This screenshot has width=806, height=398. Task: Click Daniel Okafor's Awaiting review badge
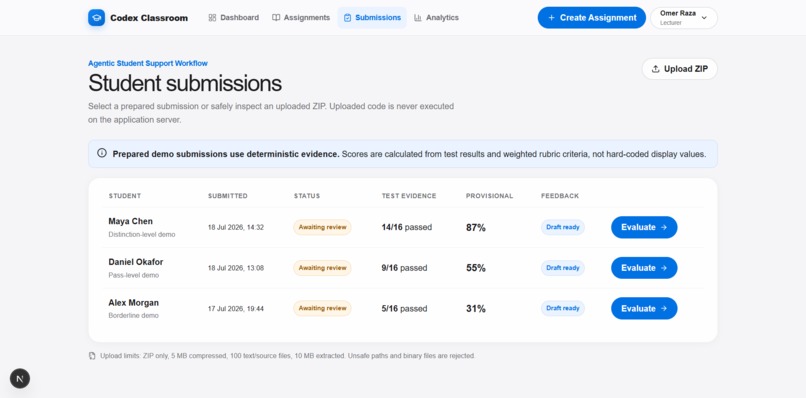click(x=322, y=268)
